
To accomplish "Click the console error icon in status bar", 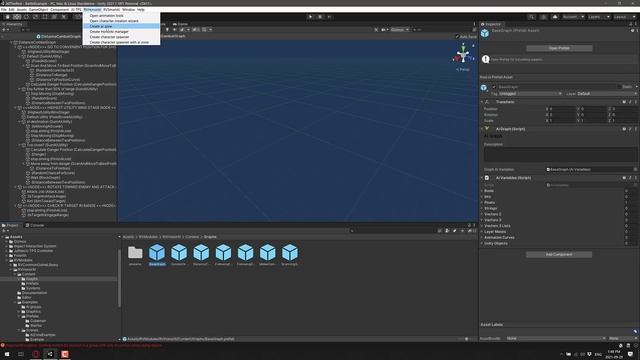I will (x=3, y=345).
